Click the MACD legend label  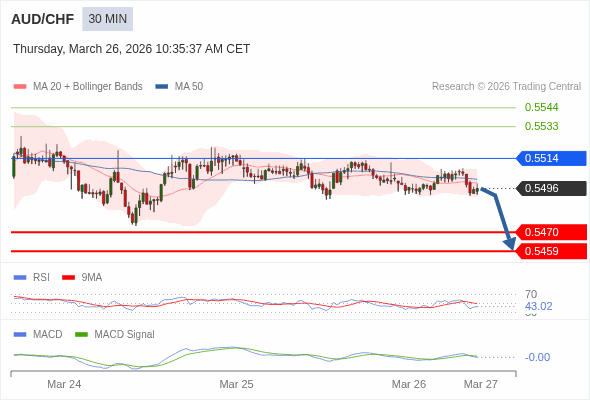pyautogui.click(x=48, y=334)
